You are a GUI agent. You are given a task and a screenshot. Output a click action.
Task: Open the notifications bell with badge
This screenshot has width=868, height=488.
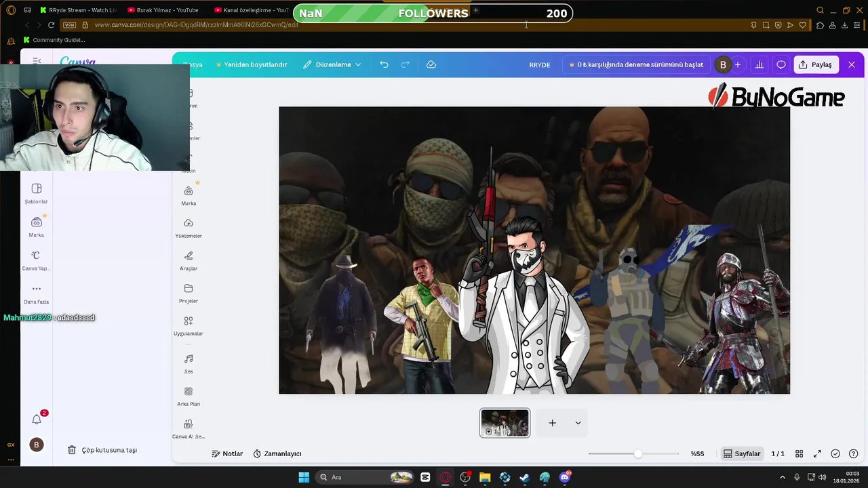point(37,420)
